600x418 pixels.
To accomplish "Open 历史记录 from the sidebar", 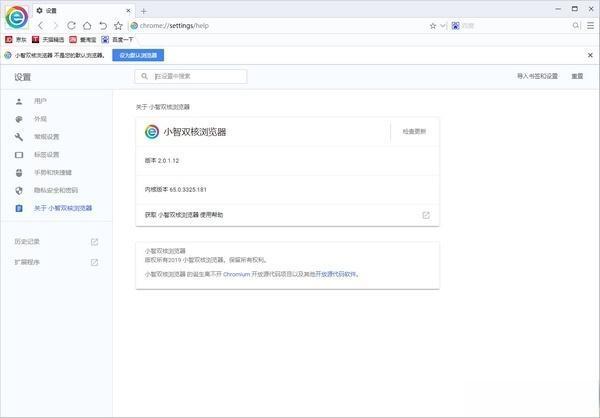I will click(57, 242).
